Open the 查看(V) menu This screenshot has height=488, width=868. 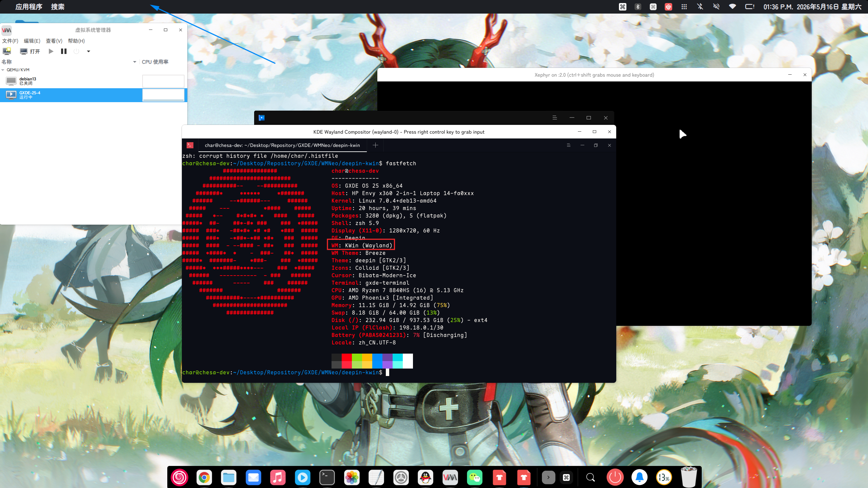tap(54, 41)
